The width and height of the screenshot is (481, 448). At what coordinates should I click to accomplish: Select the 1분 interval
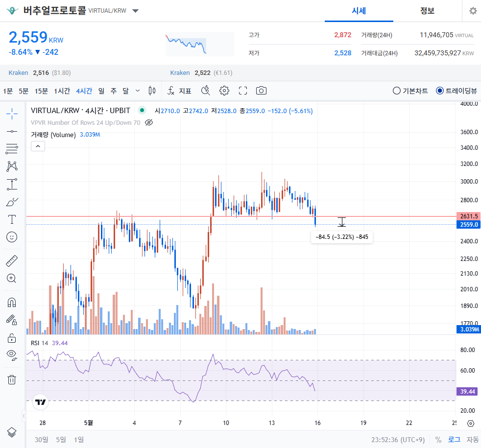8,91
